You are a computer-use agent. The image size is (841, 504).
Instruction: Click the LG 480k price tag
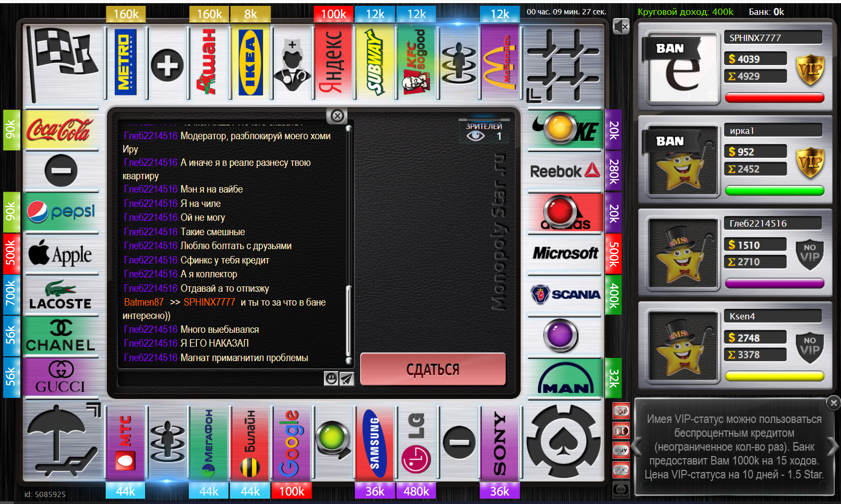point(416,491)
